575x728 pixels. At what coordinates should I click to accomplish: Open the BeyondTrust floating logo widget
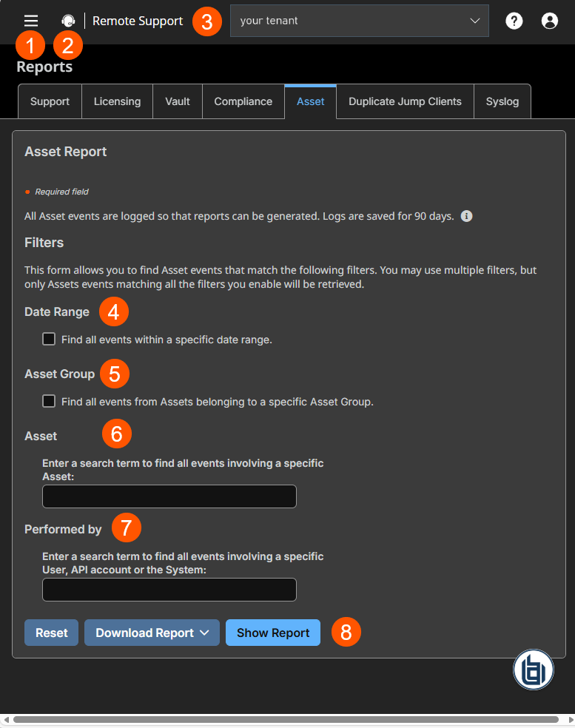[x=534, y=670]
